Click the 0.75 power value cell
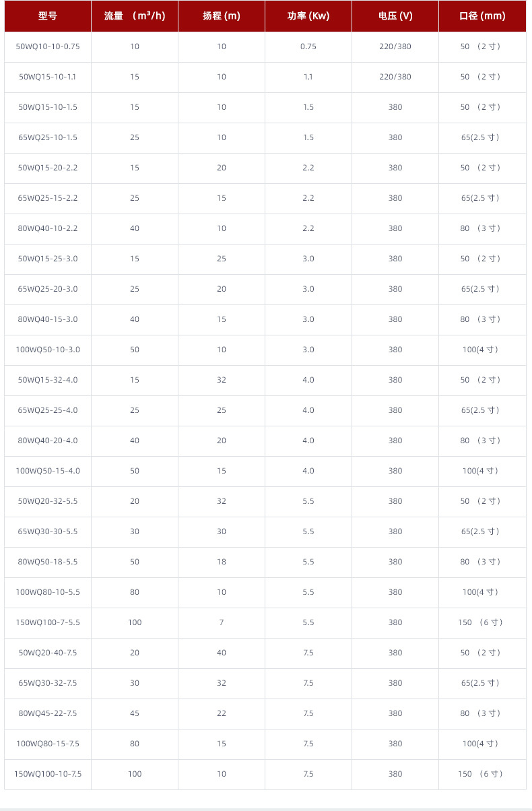Image resolution: width=532 pixels, height=811 pixels. 308,46
